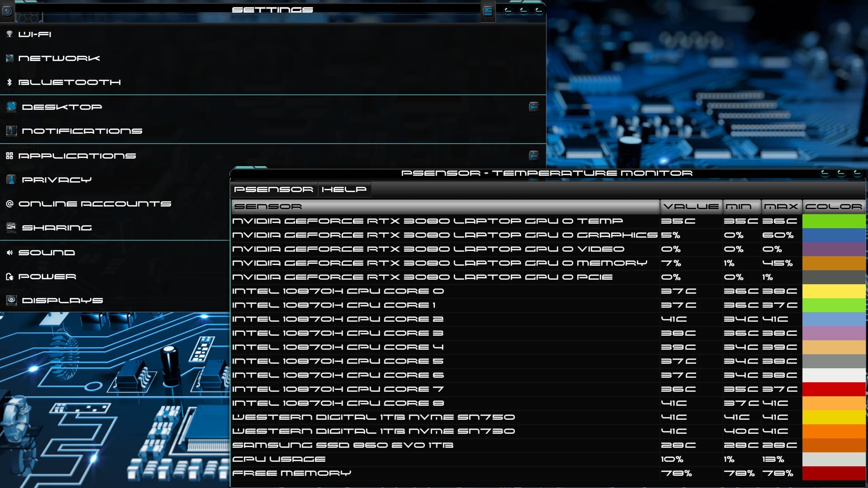Select Intel 10870H CPU Core 2 row
The height and width of the screenshot is (488, 868).
[x=548, y=319]
